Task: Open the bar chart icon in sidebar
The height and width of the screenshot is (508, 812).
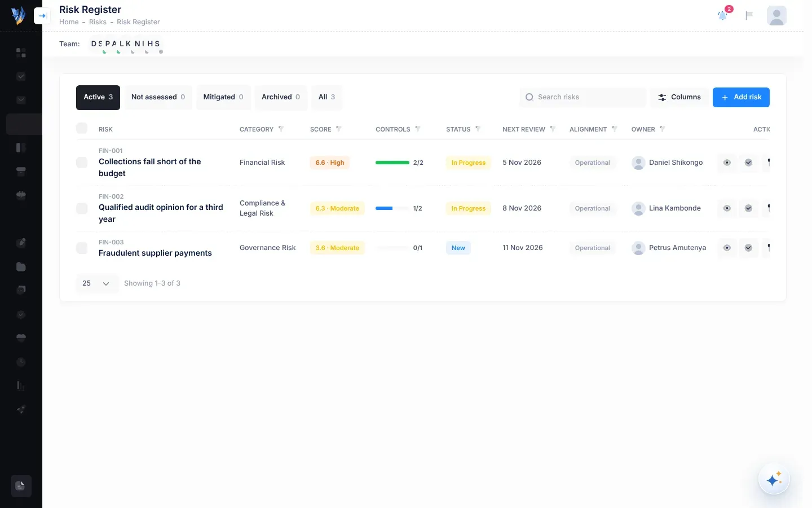Action: [x=21, y=386]
